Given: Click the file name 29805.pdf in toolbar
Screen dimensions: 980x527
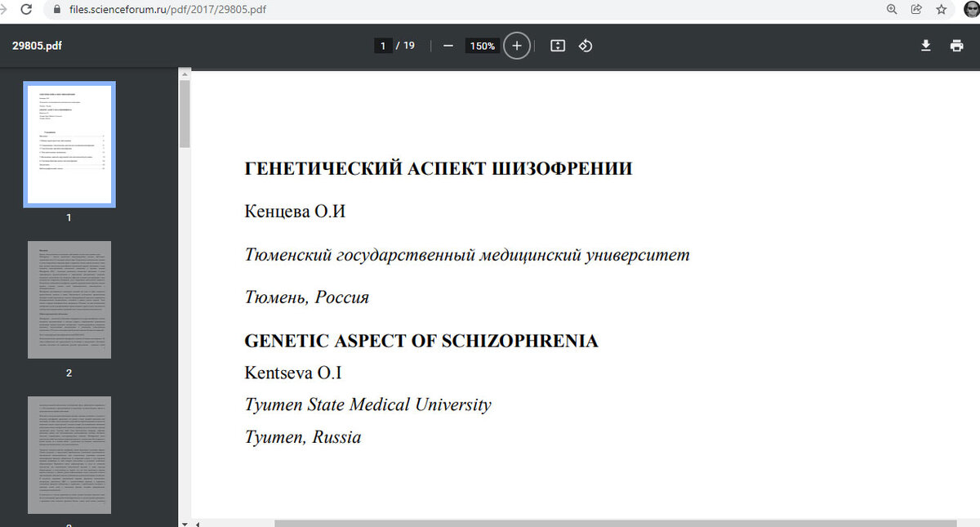Looking at the screenshot, I should tap(37, 46).
